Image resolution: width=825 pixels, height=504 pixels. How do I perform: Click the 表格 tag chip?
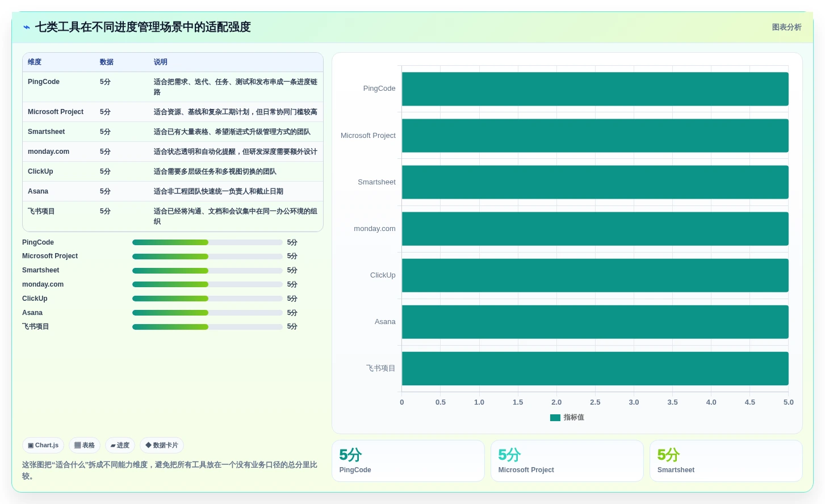85,446
